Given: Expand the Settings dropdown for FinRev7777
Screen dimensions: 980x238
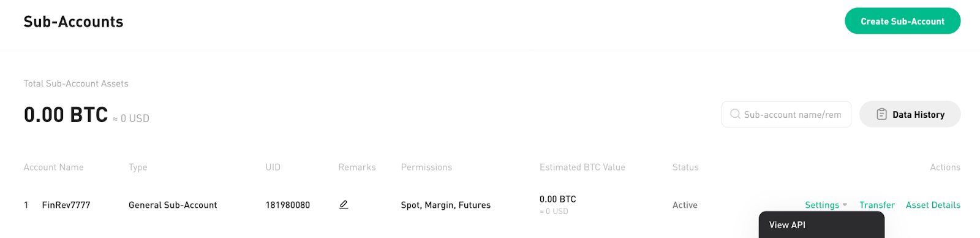Looking at the screenshot, I should [826, 205].
